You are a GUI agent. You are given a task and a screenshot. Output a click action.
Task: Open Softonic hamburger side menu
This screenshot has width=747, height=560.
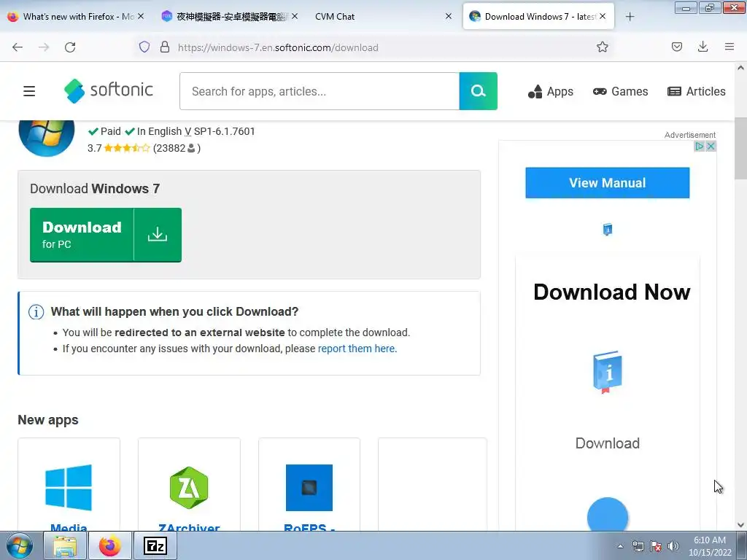click(29, 91)
